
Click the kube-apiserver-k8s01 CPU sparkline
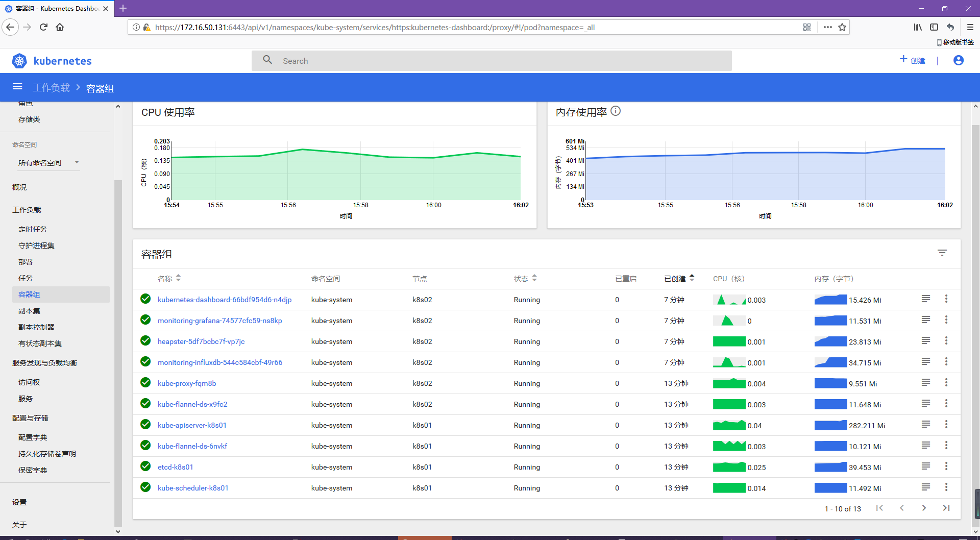coord(729,425)
